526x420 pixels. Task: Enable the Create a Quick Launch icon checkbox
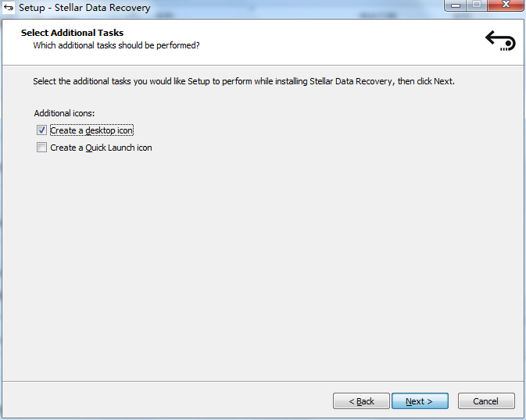41,148
